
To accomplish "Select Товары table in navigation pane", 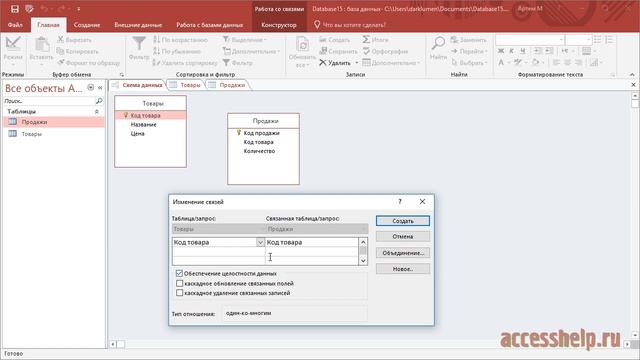I will point(53,134).
